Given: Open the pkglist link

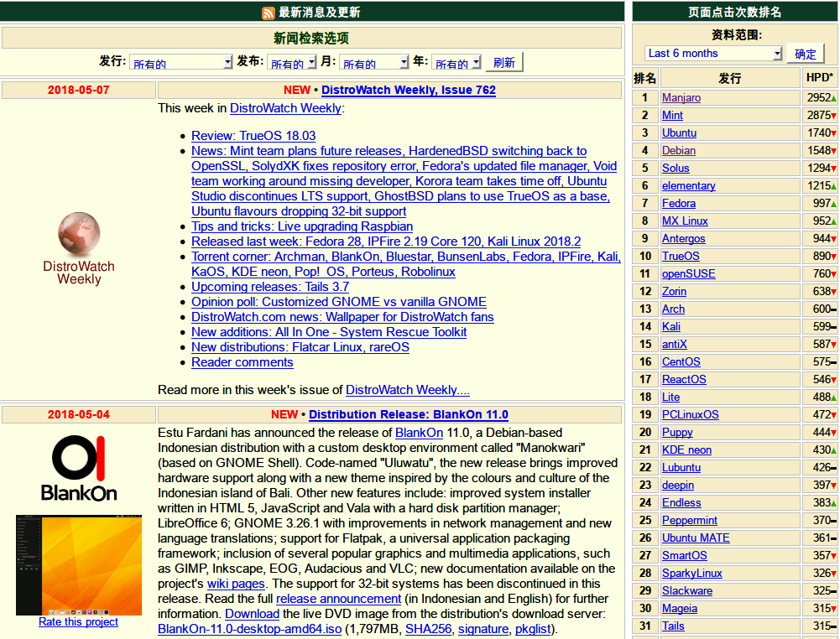Looking at the screenshot, I should (x=533, y=629).
